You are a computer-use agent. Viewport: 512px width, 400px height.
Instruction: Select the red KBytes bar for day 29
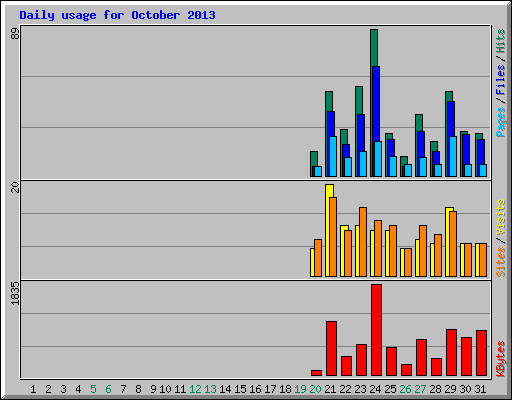tap(451, 352)
